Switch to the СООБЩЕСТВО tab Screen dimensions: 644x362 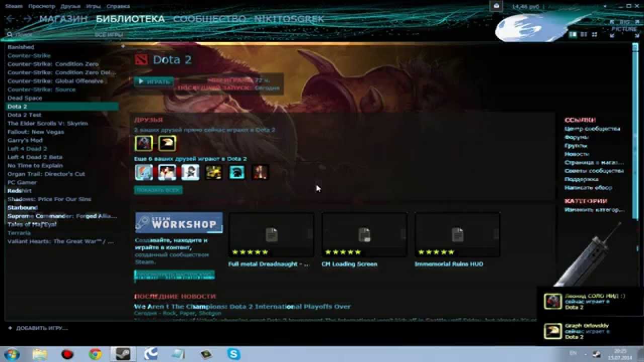209,19
